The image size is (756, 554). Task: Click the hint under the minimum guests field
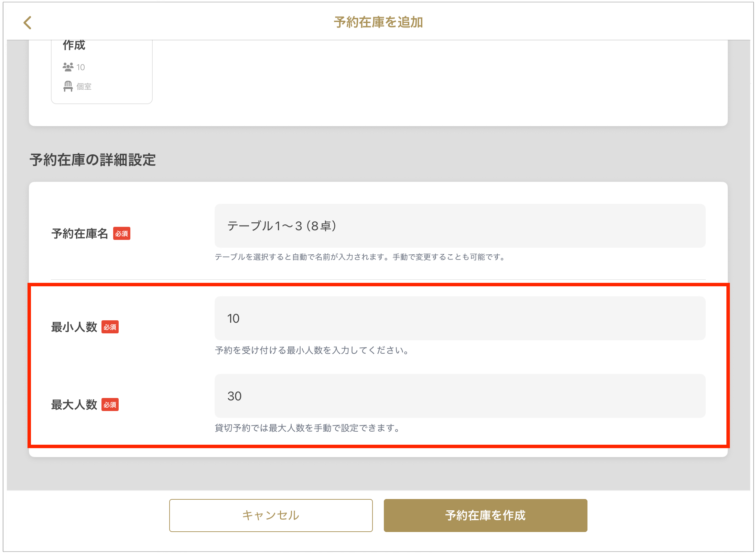point(312,350)
